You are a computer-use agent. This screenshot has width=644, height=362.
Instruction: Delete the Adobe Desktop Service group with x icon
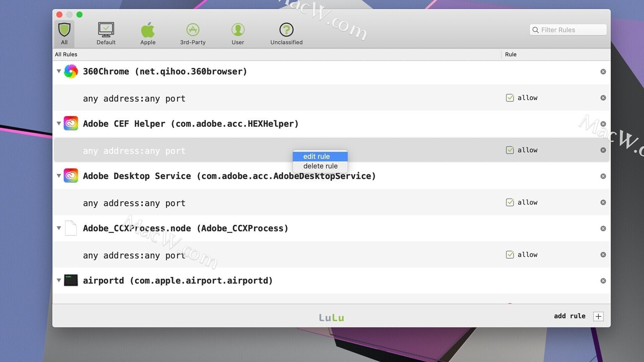click(x=603, y=176)
